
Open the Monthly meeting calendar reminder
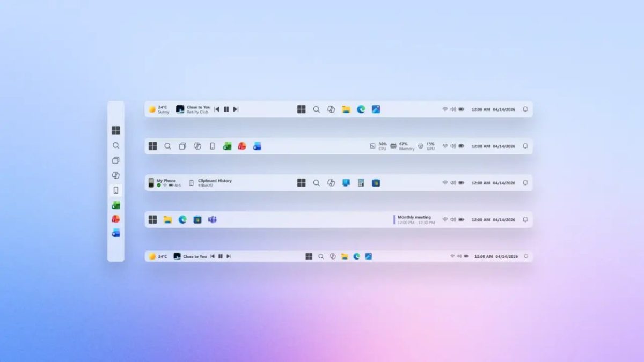coord(414,219)
